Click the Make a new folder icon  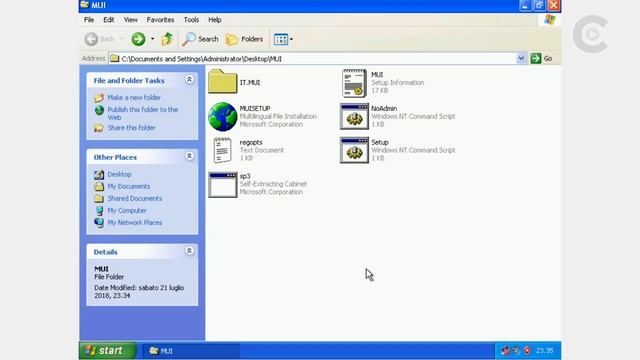tap(99, 98)
